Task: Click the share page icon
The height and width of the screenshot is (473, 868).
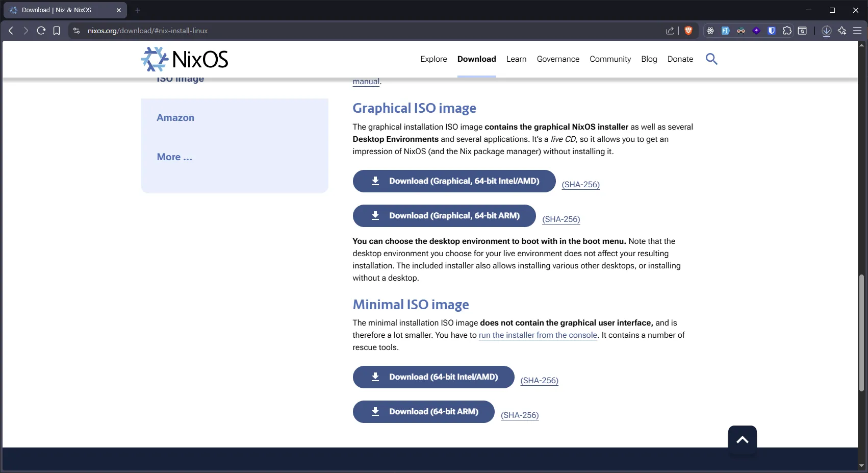Action: [x=670, y=31]
